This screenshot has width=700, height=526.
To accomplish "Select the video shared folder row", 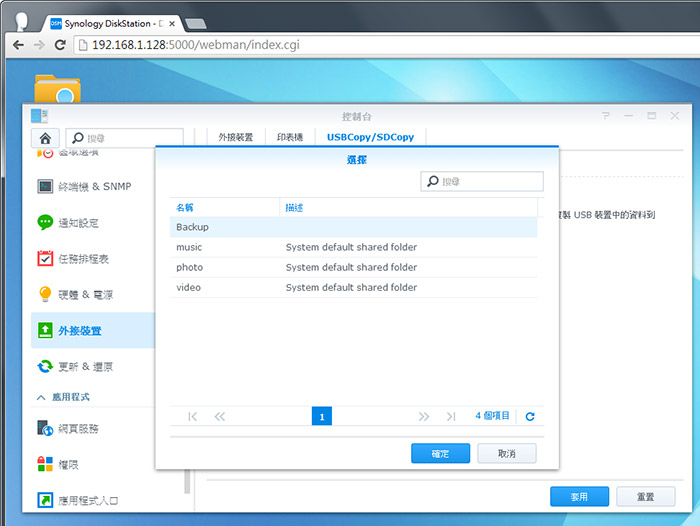I will (353, 287).
